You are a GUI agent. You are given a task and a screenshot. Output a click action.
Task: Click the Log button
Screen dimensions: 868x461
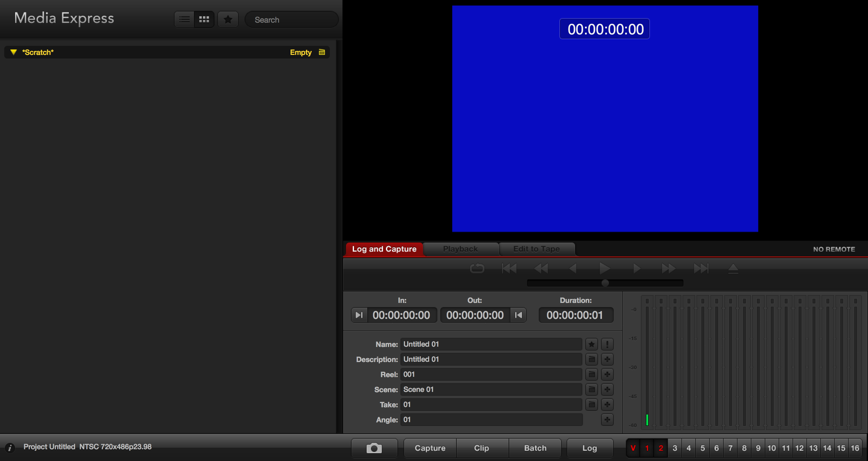click(x=590, y=448)
